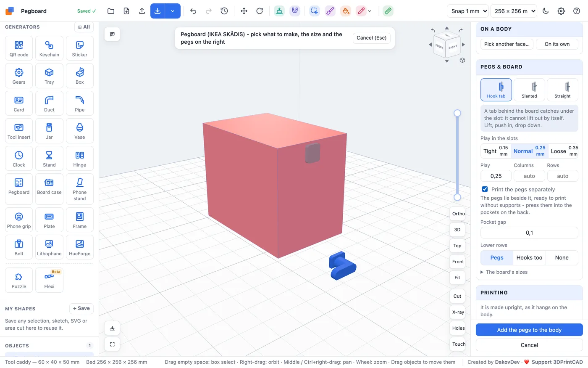Set lower rows to Hooks too
Viewport: 588px width, 368px height.
click(x=529, y=257)
